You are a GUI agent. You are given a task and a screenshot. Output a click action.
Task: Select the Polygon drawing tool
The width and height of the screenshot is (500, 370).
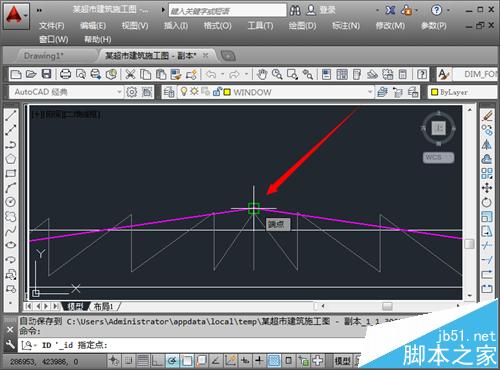(x=11, y=159)
